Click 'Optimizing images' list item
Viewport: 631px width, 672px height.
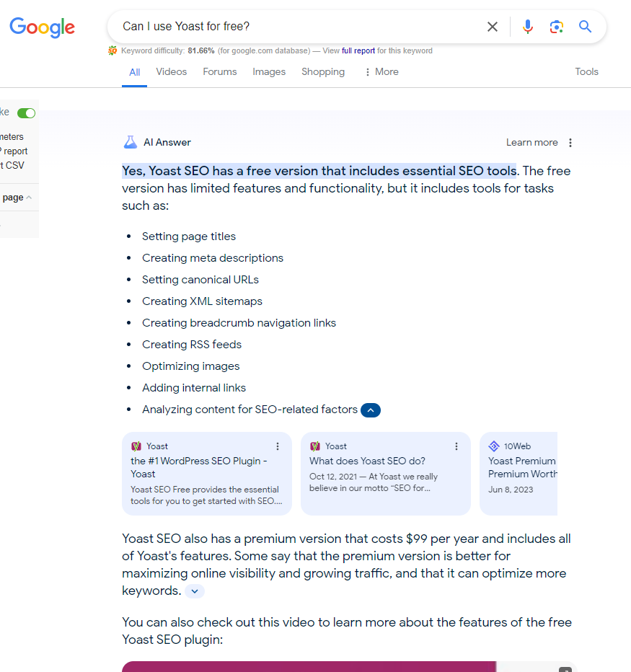pyautogui.click(x=191, y=366)
